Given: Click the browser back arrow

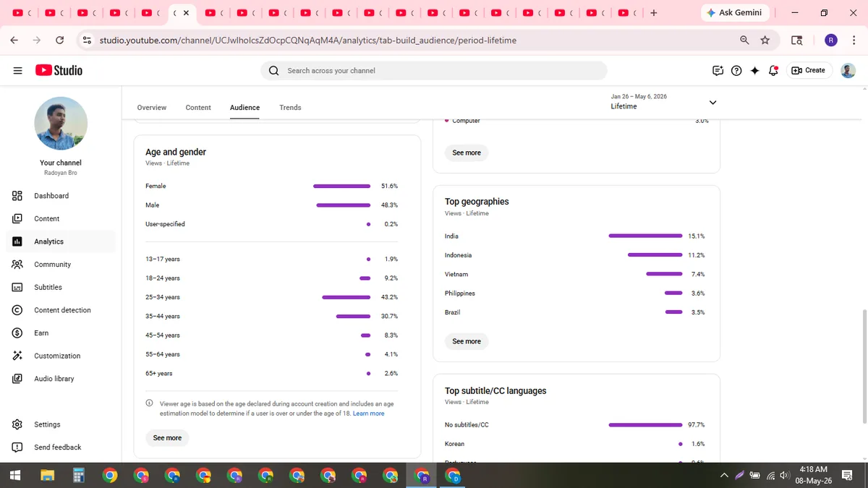Looking at the screenshot, I should tap(14, 40).
